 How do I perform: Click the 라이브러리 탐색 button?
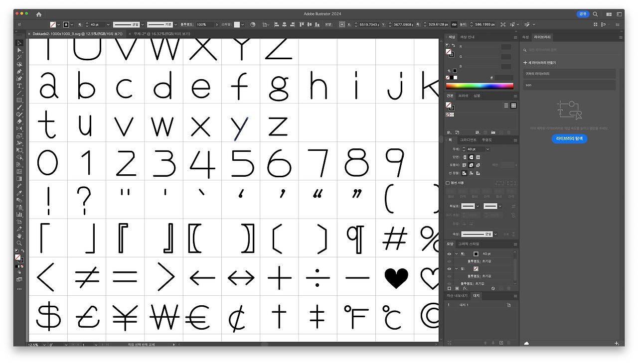[x=569, y=138]
